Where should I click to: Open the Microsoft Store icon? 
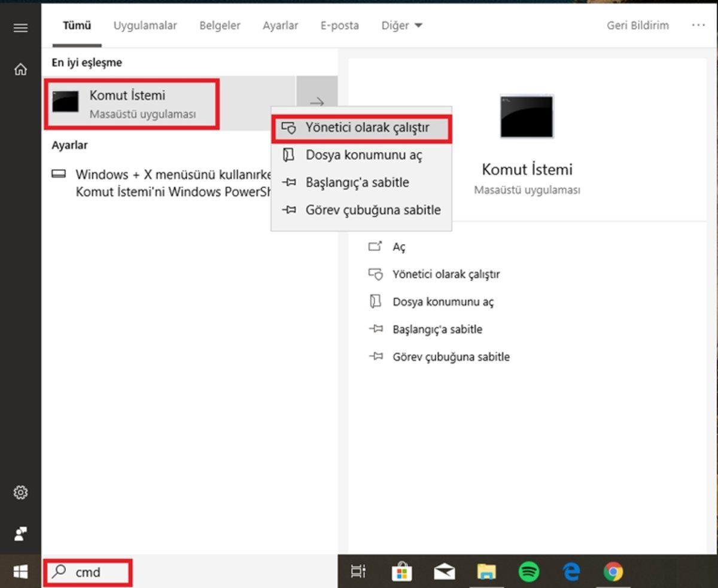pyautogui.click(x=402, y=572)
